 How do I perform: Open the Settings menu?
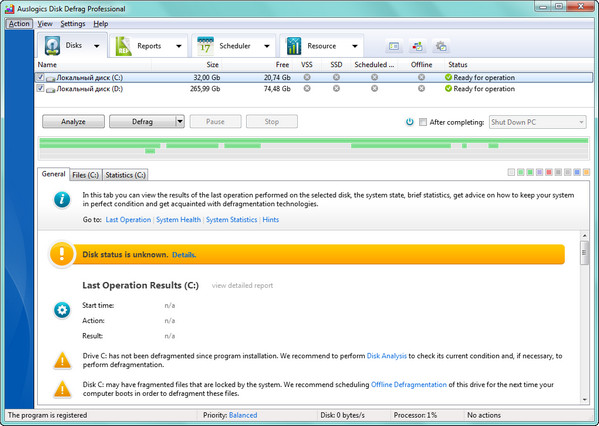[73, 24]
